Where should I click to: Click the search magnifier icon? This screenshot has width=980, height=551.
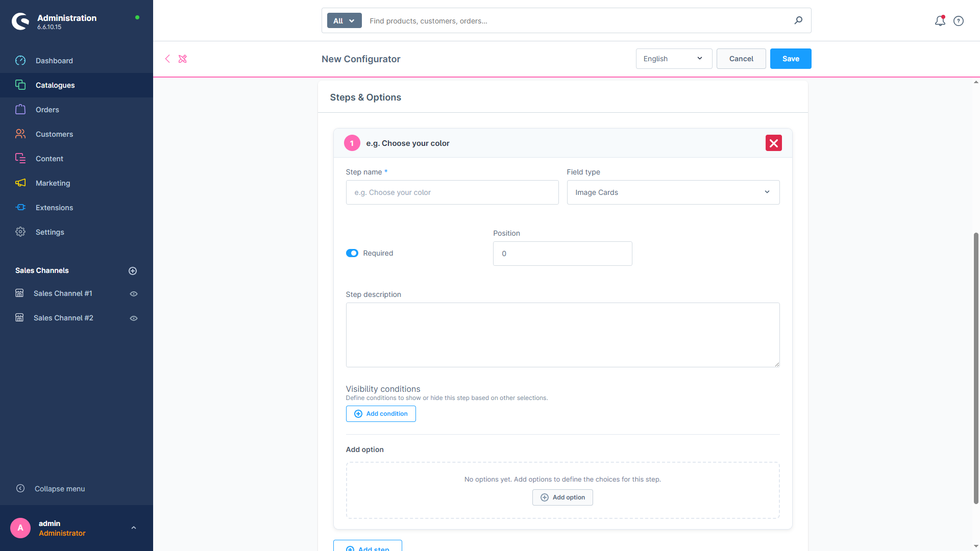coord(798,20)
